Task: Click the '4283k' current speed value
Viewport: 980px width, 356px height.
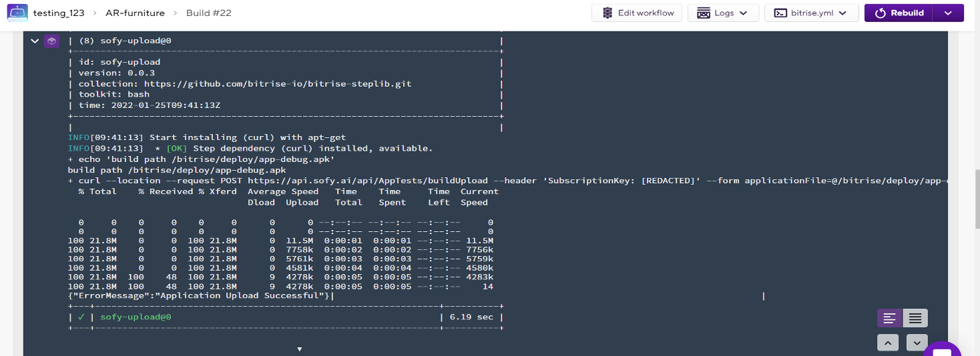Action: coord(479,277)
